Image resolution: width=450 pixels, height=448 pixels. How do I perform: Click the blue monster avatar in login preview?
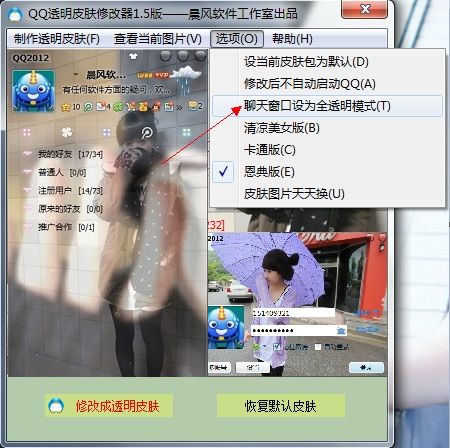point(226,327)
